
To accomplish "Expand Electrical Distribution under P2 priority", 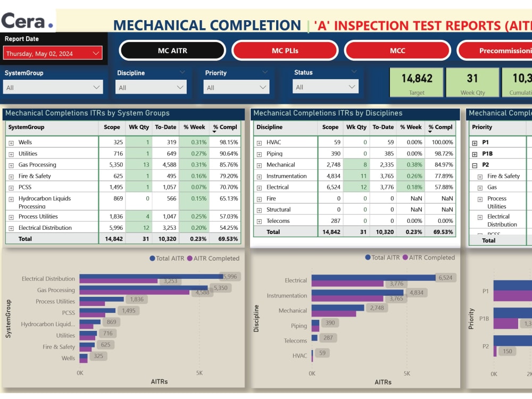I will tap(480, 217).
